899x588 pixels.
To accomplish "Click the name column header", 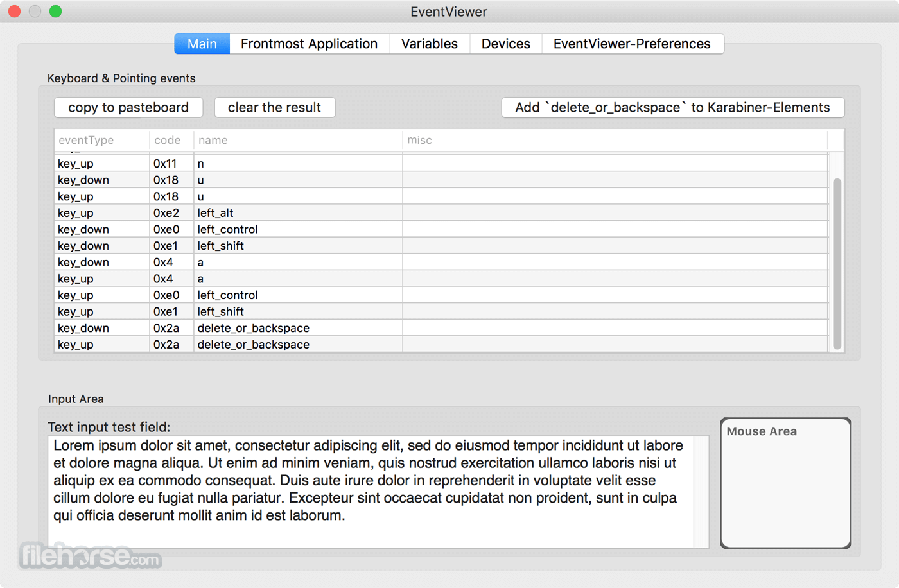I will (x=298, y=140).
